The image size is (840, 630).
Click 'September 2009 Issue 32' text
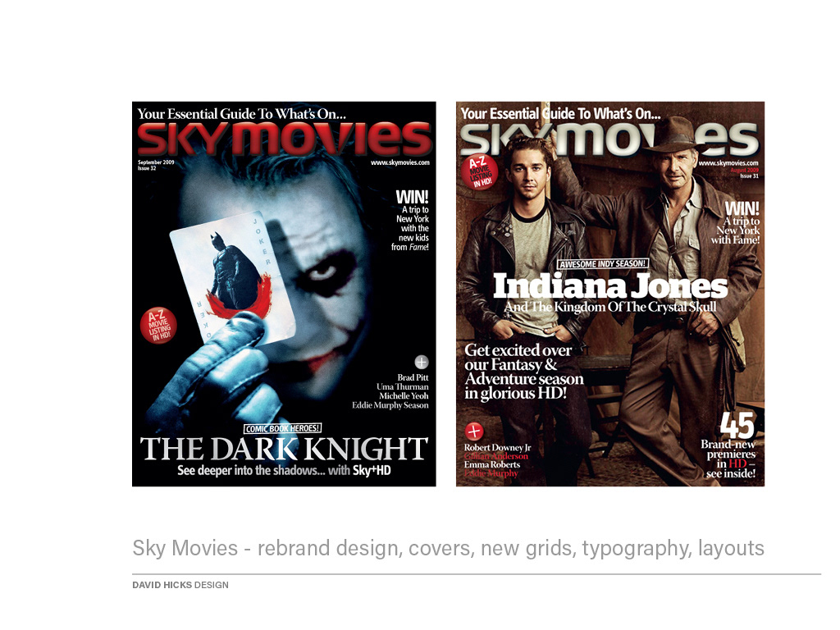pos(156,165)
